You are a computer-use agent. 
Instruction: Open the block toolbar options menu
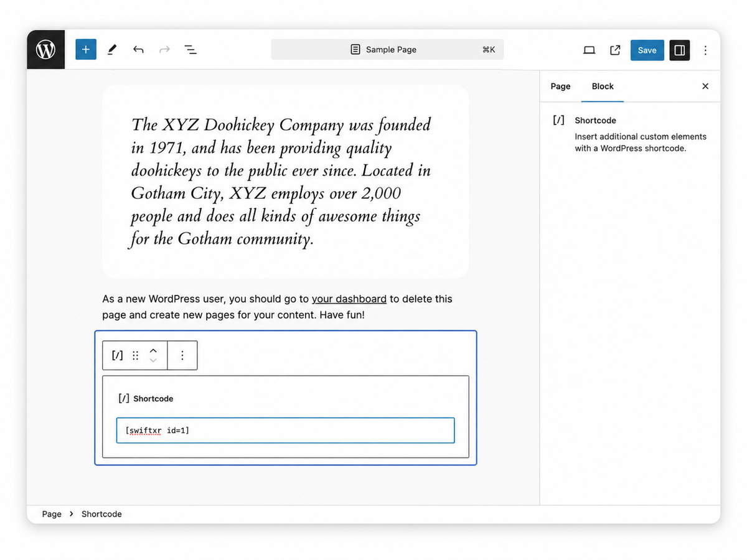click(x=182, y=355)
